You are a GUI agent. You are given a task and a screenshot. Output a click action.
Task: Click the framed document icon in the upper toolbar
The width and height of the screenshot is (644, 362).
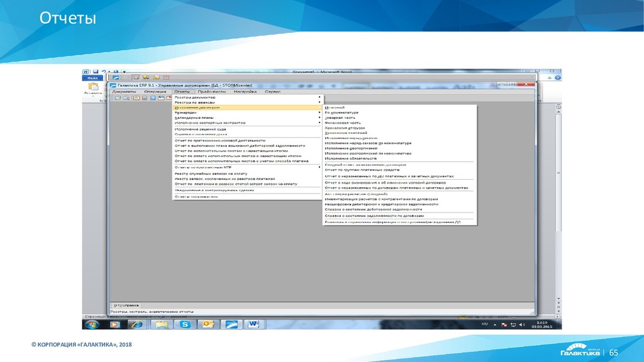(136, 77)
